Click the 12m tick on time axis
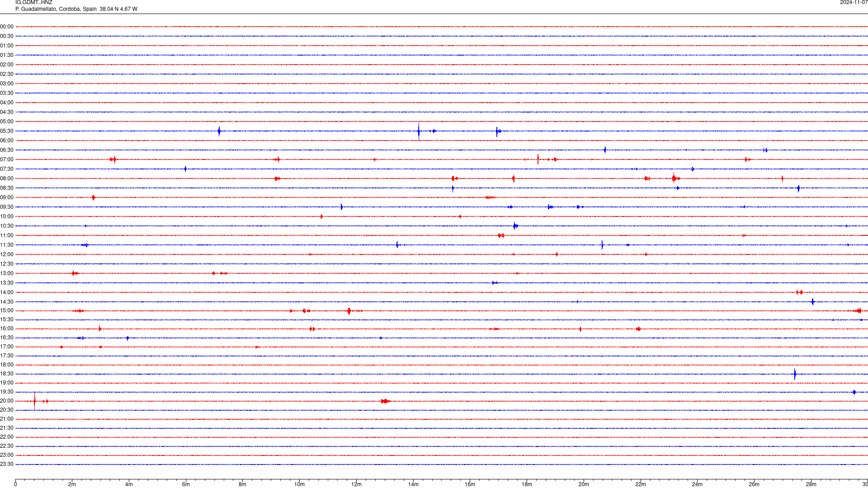868x488 pixels. 356,484
